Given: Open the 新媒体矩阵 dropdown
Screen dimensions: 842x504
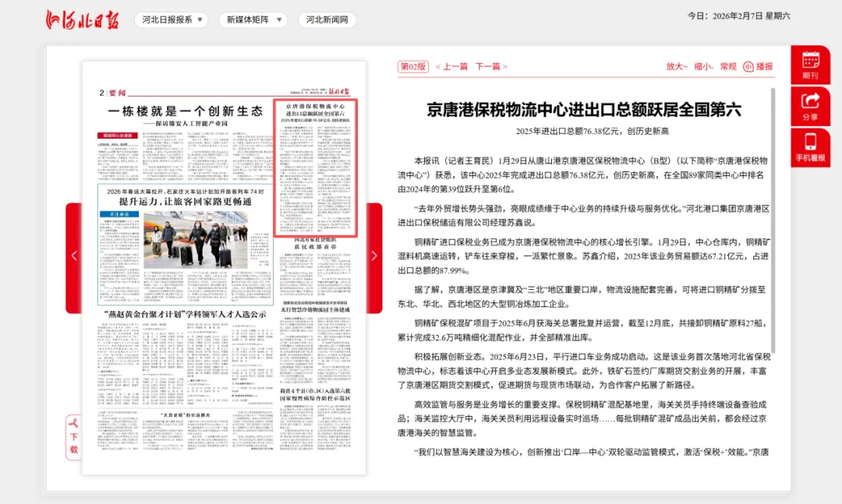Looking at the screenshot, I should pos(253,19).
